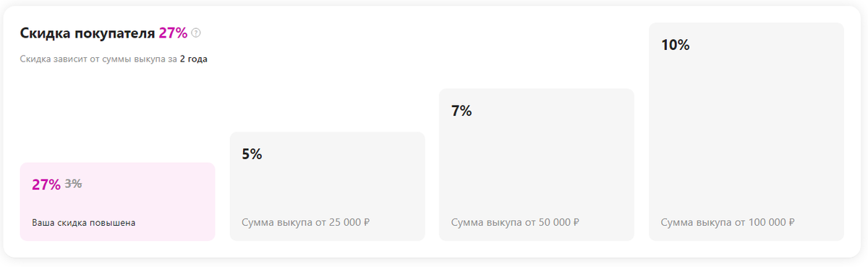
Task: Click "Сумма выкупа от 100 000 ₽" text
Action: 728,223
